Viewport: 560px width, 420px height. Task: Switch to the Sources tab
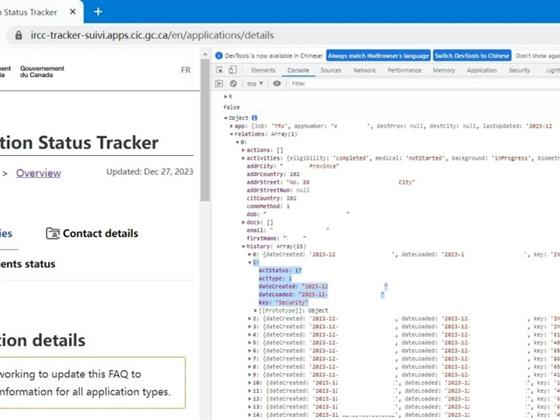(x=331, y=70)
